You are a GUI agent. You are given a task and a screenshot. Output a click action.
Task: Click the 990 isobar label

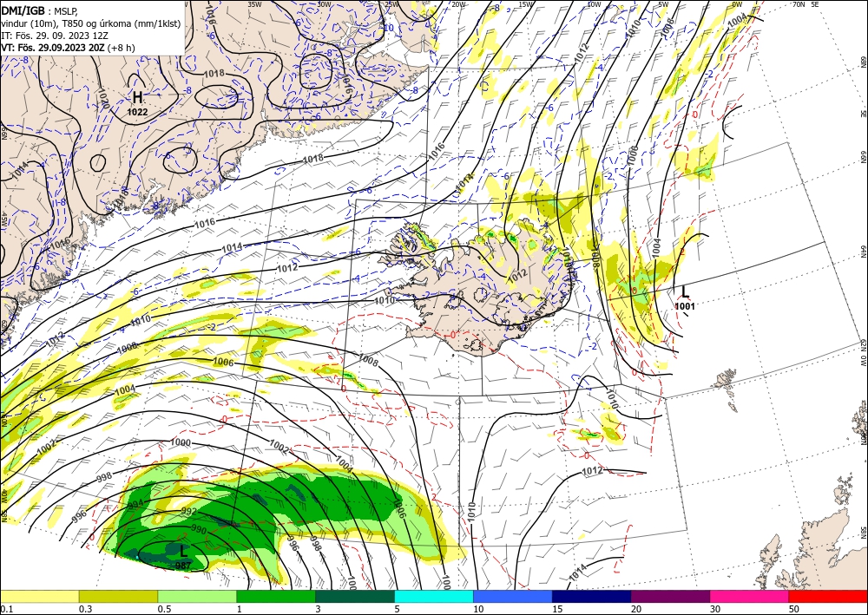click(198, 530)
